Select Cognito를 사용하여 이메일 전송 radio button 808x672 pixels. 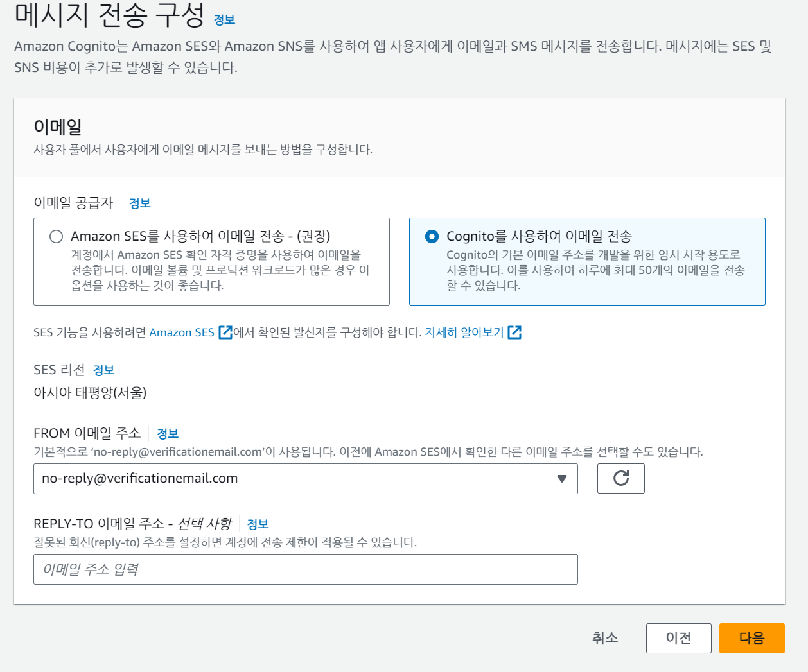tap(432, 236)
